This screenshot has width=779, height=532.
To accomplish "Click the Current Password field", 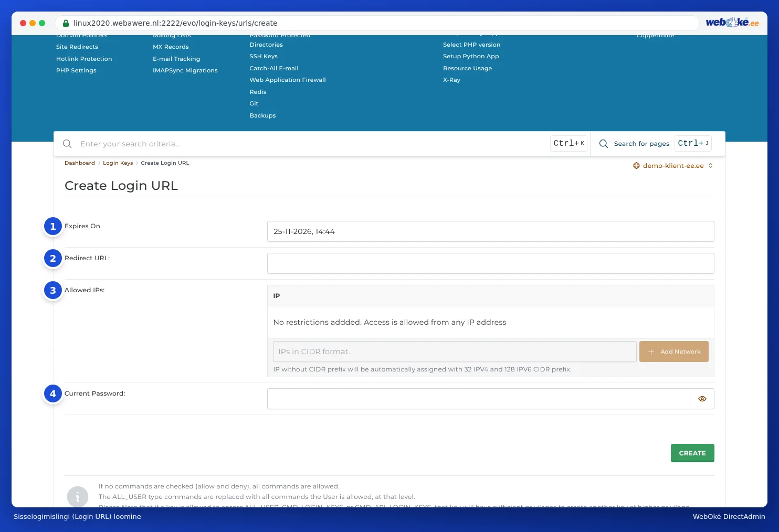I will pyautogui.click(x=479, y=399).
